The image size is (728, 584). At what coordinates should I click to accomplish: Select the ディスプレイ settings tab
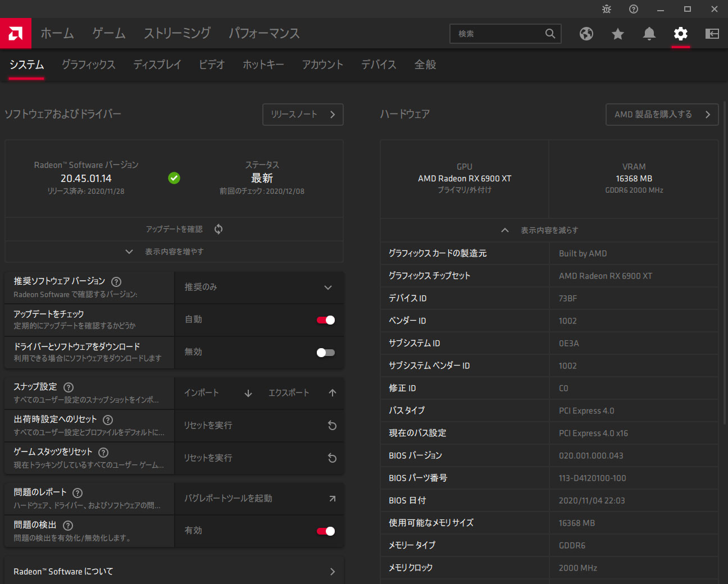click(x=157, y=65)
